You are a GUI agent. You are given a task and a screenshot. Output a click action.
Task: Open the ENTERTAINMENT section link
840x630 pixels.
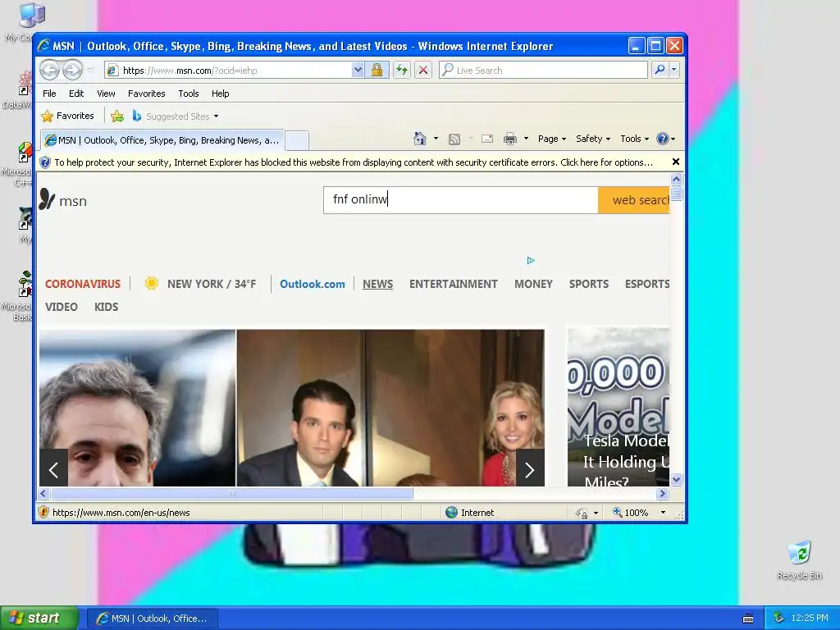(x=453, y=284)
